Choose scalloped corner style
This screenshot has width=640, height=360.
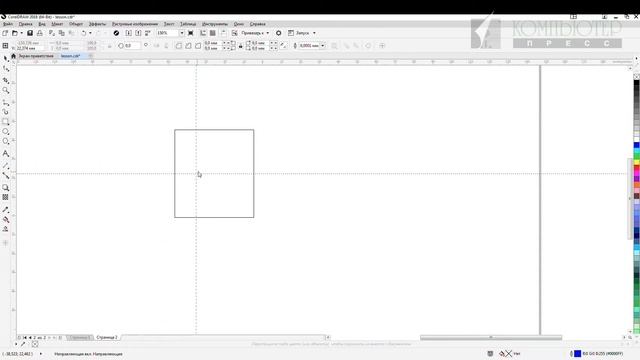188,46
